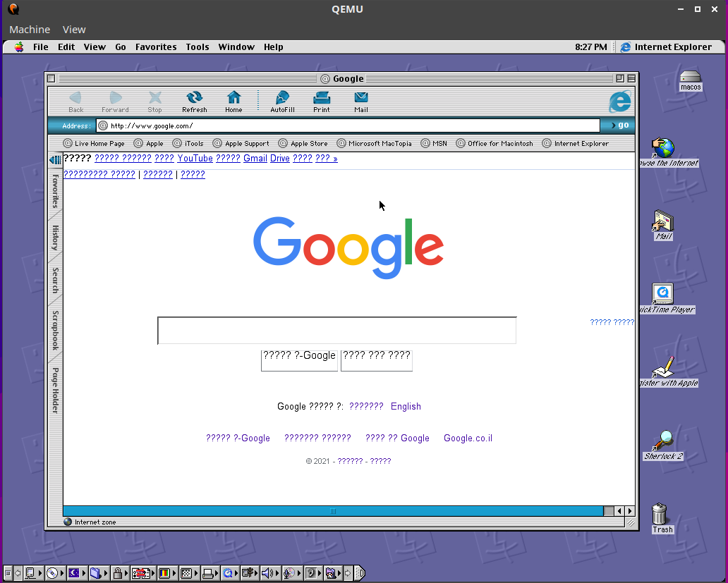Click the horizontal scrollbar thumb
728x583 pixels.
333,510
